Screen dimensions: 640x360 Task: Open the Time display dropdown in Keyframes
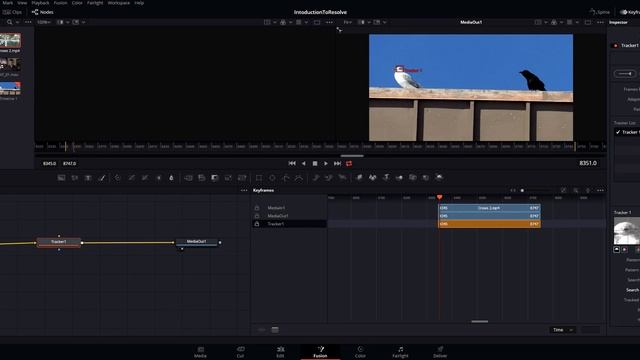pyautogui.click(x=562, y=330)
